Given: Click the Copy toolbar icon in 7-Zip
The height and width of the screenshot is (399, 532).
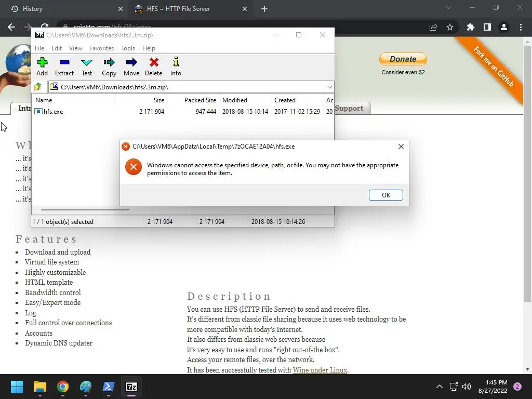Looking at the screenshot, I should (109, 66).
